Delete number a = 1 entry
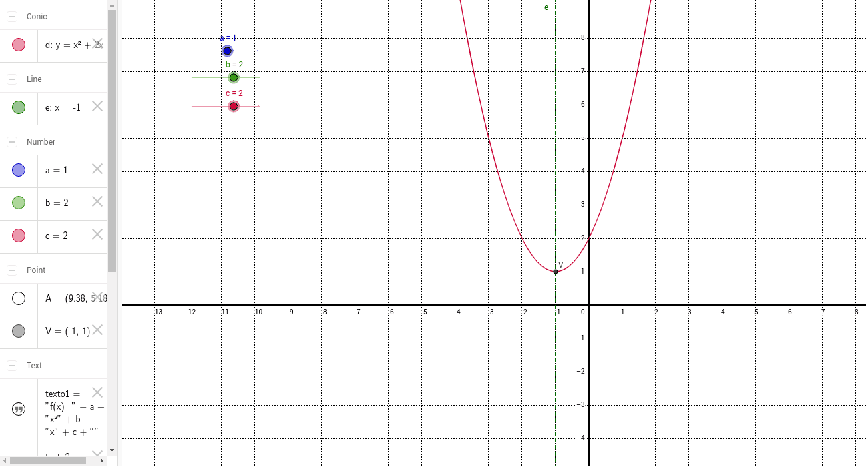Image resolution: width=868 pixels, height=467 pixels. (x=97, y=169)
